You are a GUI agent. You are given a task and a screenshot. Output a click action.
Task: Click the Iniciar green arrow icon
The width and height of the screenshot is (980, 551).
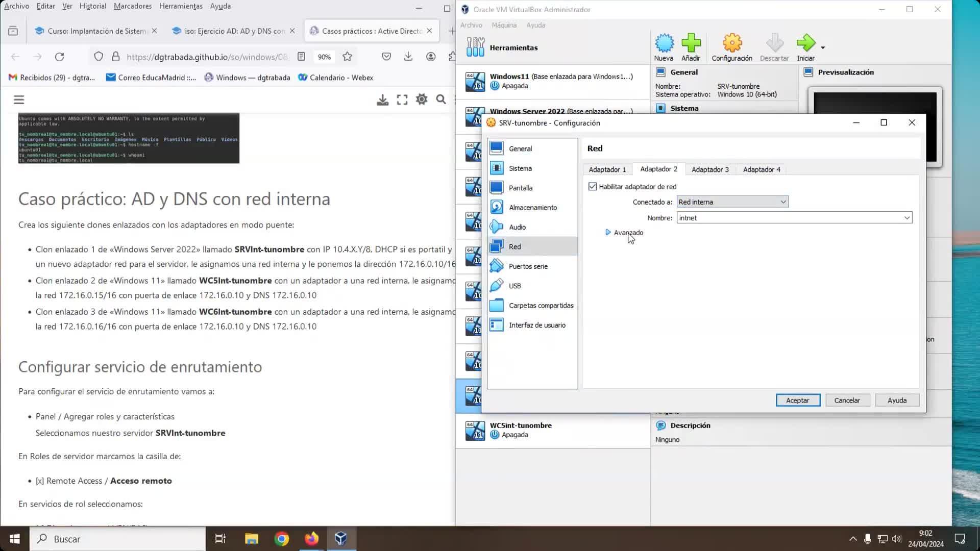point(805,43)
